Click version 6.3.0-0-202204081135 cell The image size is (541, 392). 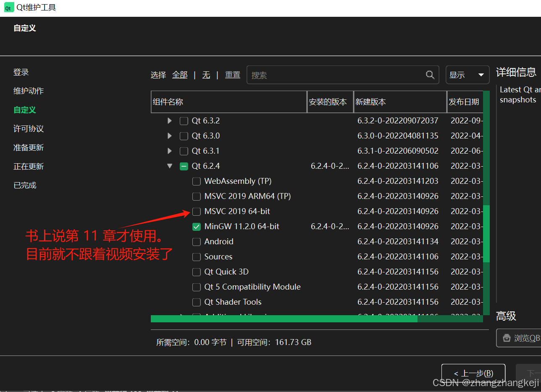click(398, 136)
